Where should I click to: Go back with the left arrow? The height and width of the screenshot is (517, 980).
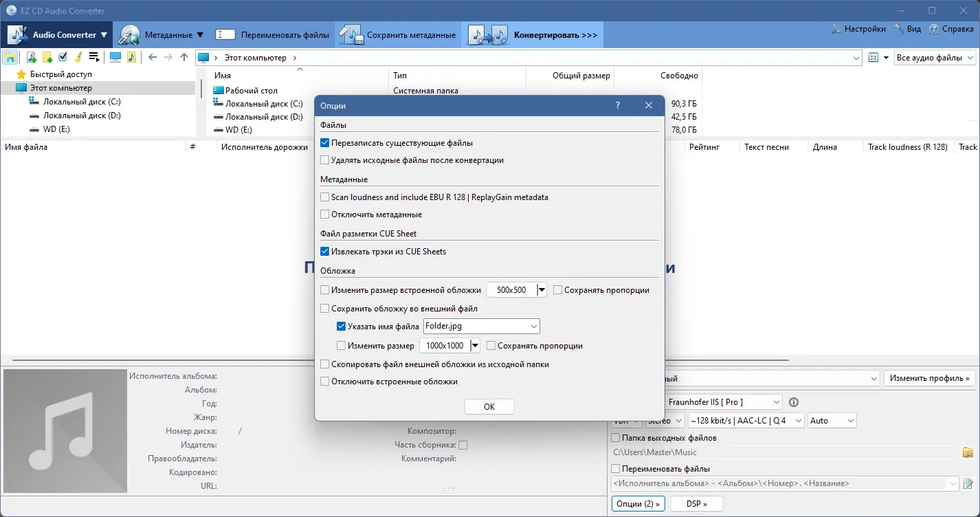point(153,58)
